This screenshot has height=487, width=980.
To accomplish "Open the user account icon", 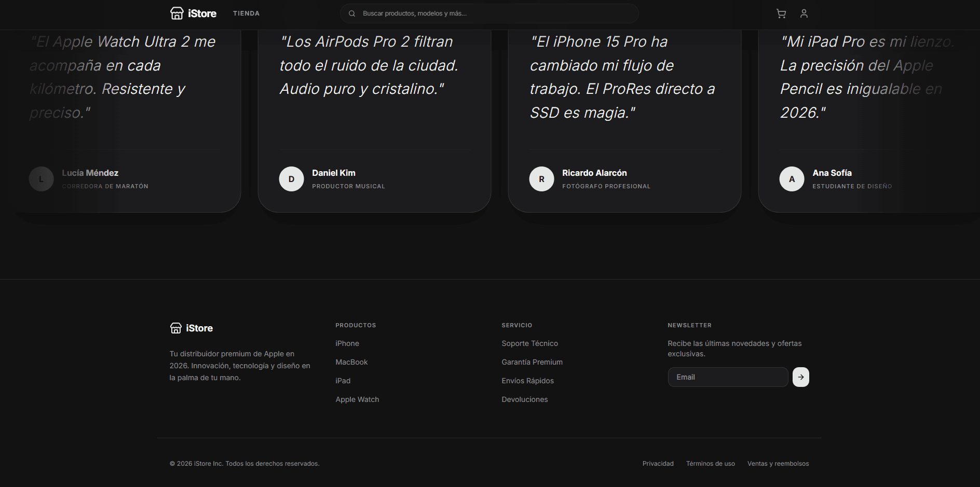I will pos(804,13).
